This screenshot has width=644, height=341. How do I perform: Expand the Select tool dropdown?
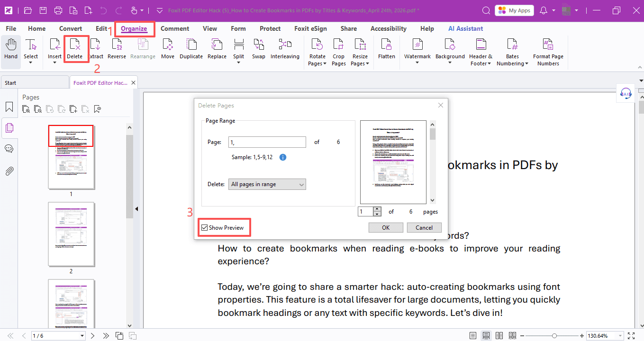tap(31, 63)
